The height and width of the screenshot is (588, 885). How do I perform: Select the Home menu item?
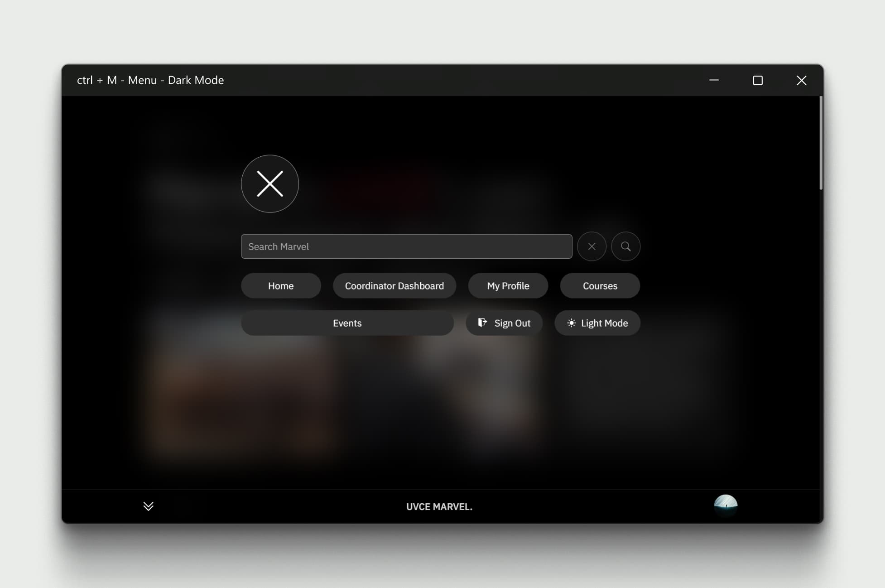point(281,285)
